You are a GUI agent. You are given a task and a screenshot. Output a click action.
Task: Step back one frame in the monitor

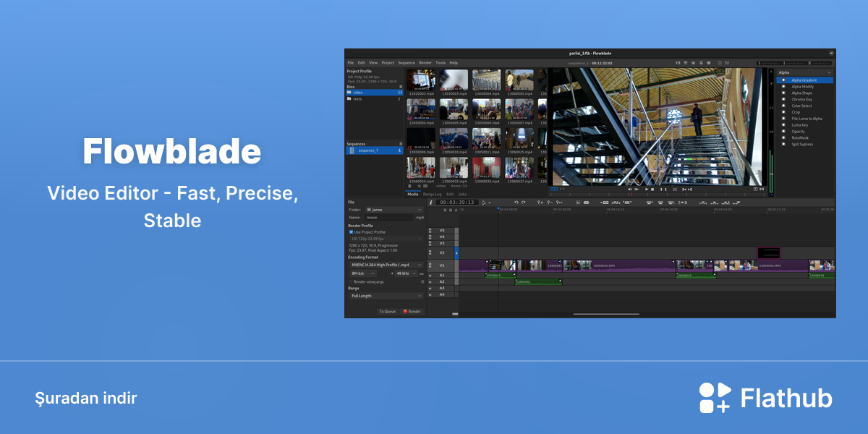tap(629, 190)
